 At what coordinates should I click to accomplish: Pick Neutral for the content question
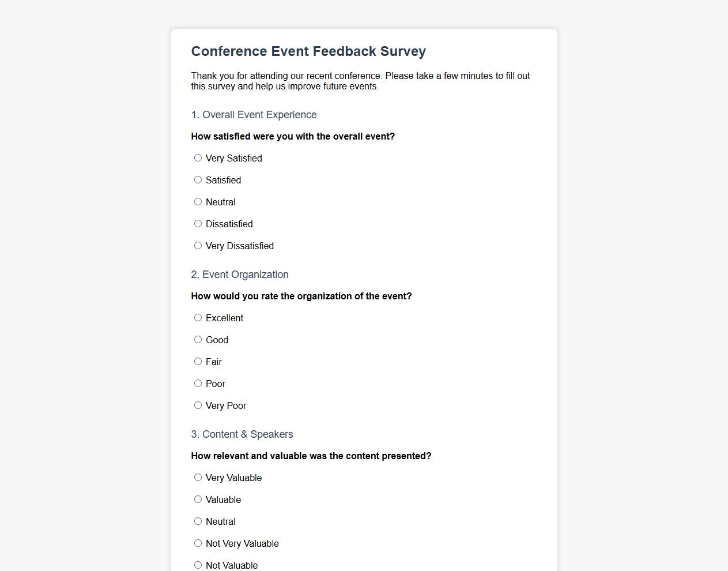pyautogui.click(x=198, y=521)
